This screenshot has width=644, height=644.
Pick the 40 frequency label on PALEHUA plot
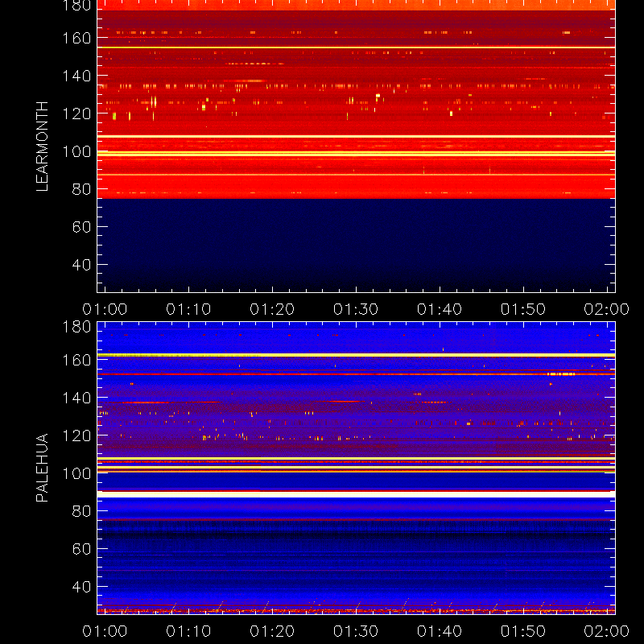pos(81,587)
